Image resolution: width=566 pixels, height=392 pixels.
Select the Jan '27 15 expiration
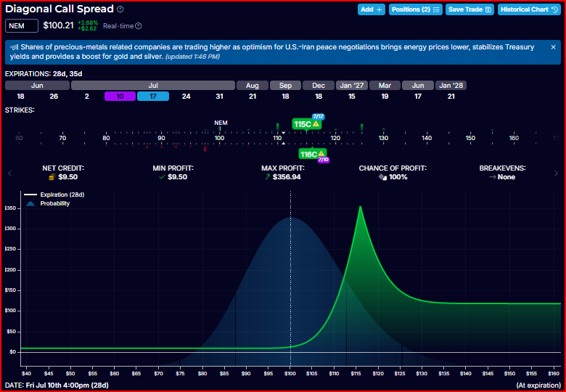pyautogui.click(x=352, y=97)
